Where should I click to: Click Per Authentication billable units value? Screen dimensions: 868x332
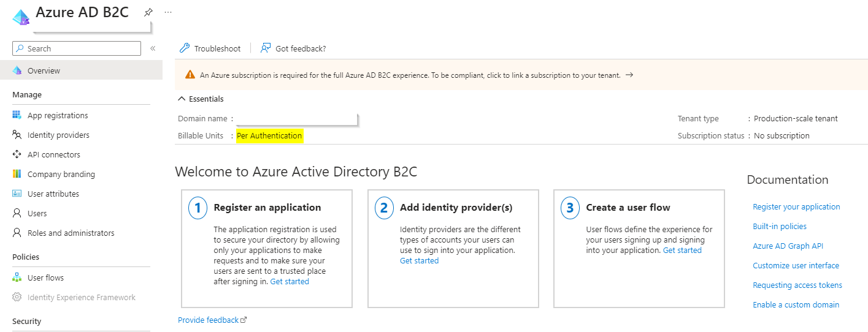[269, 135]
